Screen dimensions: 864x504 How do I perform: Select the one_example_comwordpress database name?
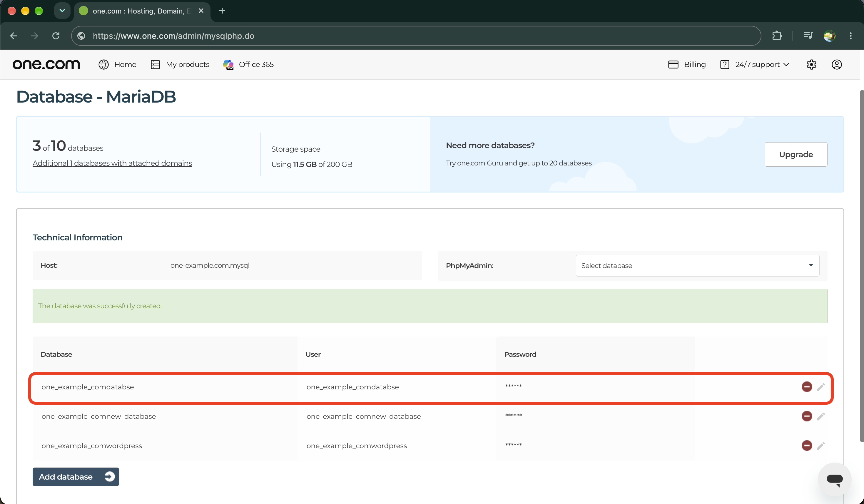tap(91, 446)
